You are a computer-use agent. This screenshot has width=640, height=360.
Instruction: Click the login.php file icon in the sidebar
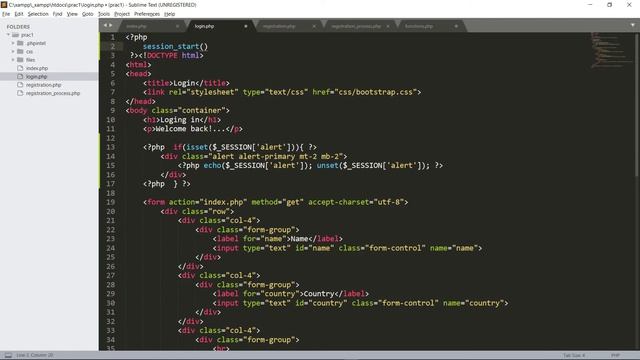pyautogui.click(x=20, y=77)
